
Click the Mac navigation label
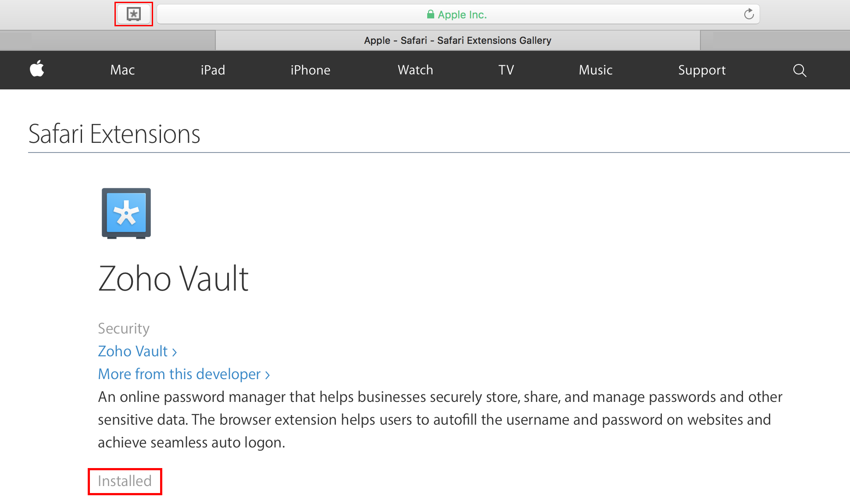coord(122,70)
